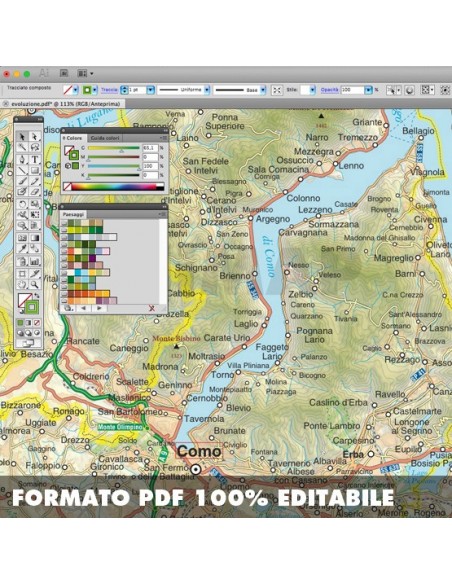Screen dimensions: 452x584
Task: Go to next swatch library in Paesaggi panel
Action: [99, 308]
